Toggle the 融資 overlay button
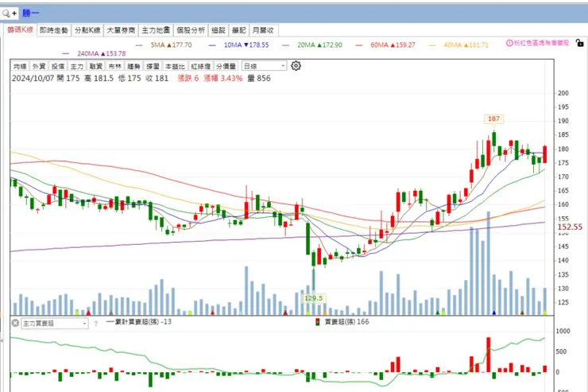The width and height of the screenshot is (588, 392). point(95,67)
